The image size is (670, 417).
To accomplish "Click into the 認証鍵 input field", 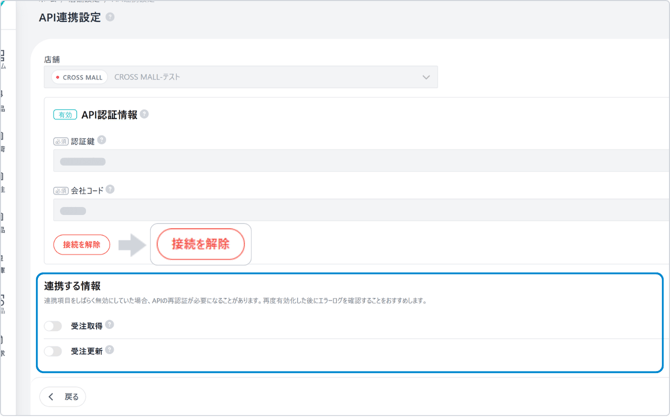I will (x=360, y=161).
